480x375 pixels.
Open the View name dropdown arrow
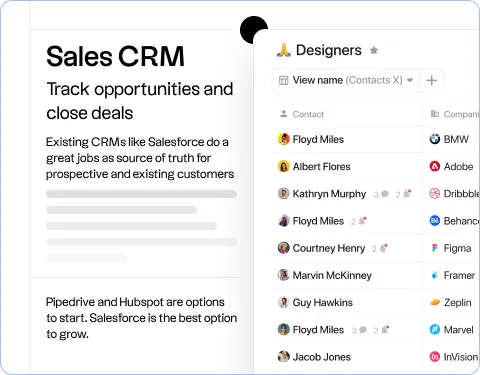coord(410,80)
